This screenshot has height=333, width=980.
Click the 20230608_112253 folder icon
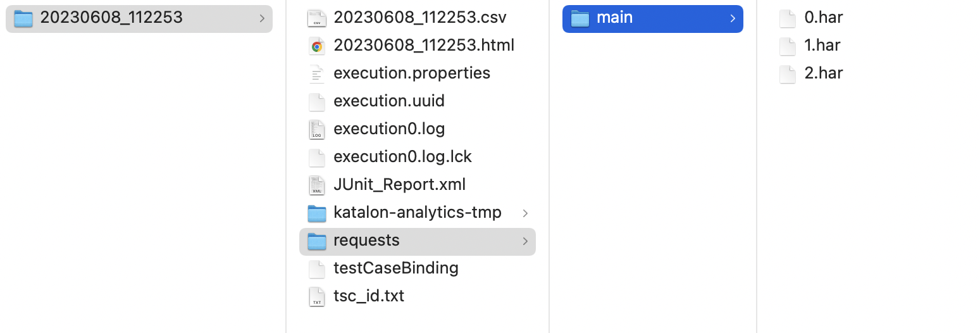click(23, 18)
